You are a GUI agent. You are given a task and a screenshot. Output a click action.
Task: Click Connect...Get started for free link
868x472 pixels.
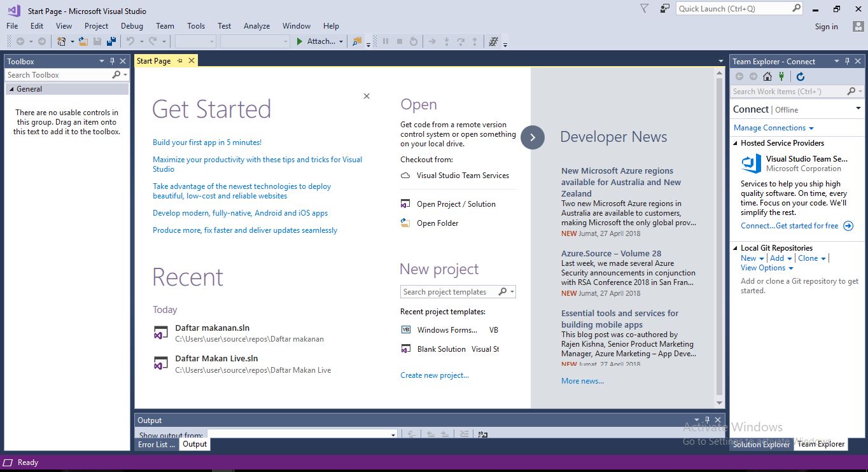click(x=790, y=226)
